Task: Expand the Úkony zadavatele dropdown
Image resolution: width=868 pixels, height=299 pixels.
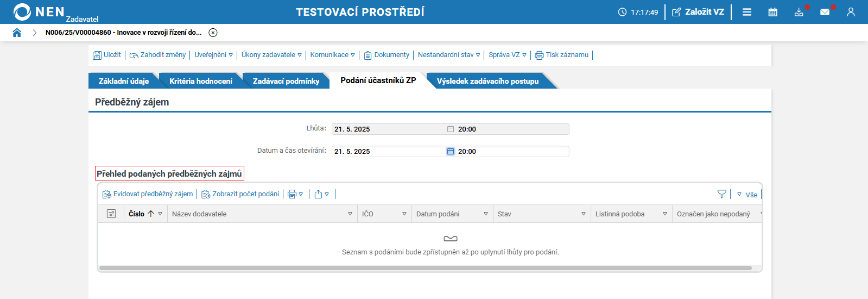Action: pos(271,55)
